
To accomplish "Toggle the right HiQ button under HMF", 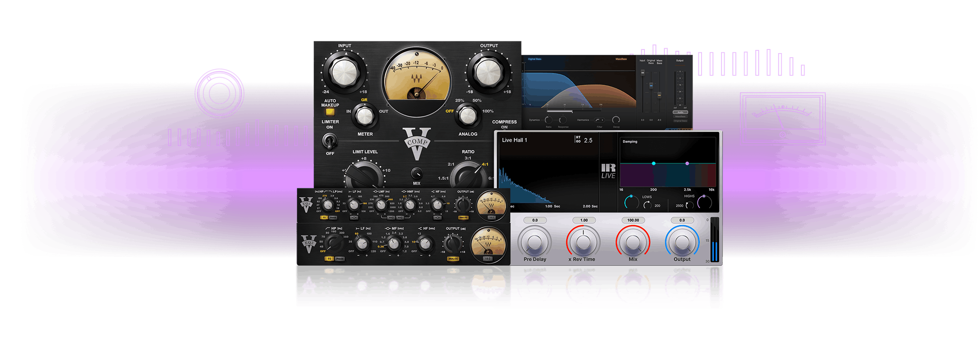I will (400, 218).
